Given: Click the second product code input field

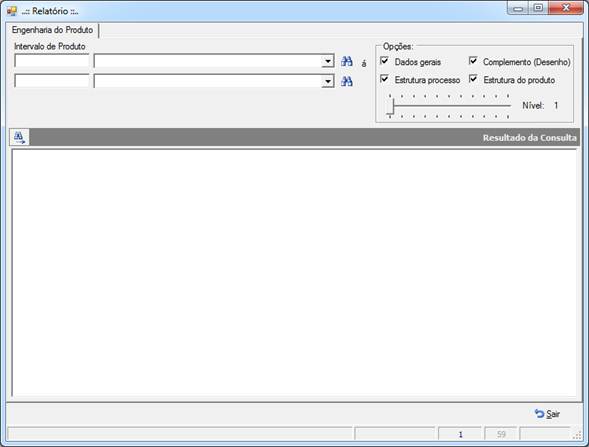Looking at the screenshot, I should pyautogui.click(x=52, y=81).
